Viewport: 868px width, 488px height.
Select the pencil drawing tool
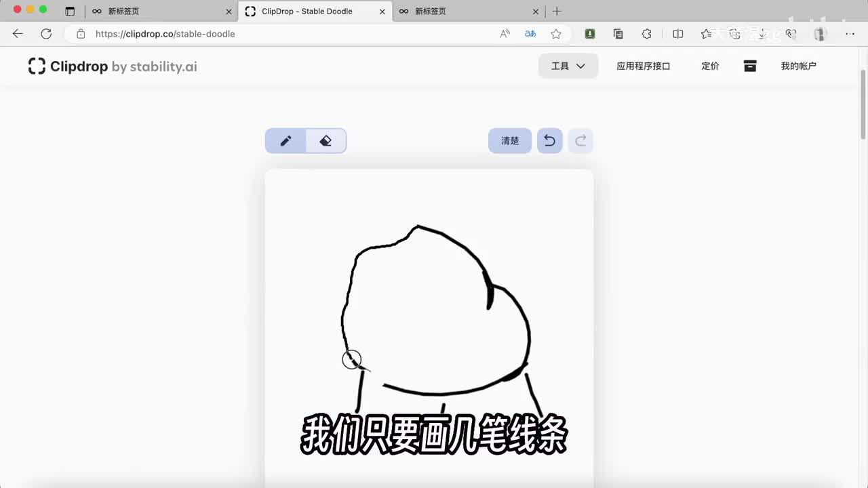click(285, 141)
